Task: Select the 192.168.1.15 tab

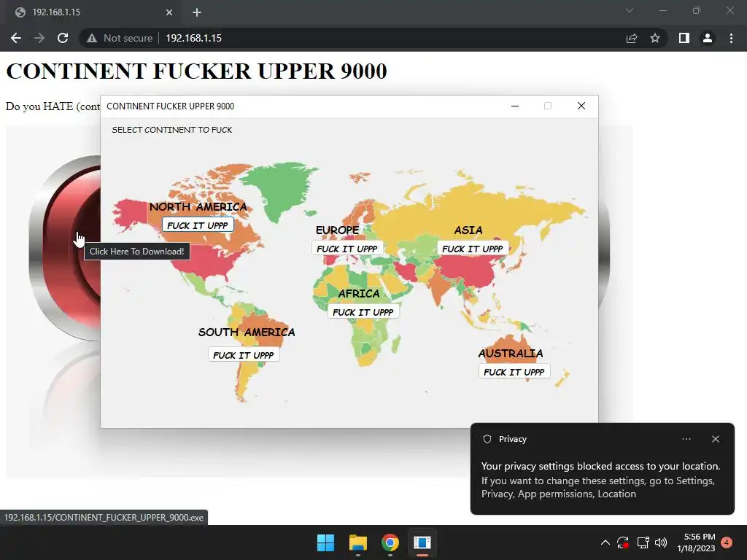Action: pyautogui.click(x=93, y=12)
